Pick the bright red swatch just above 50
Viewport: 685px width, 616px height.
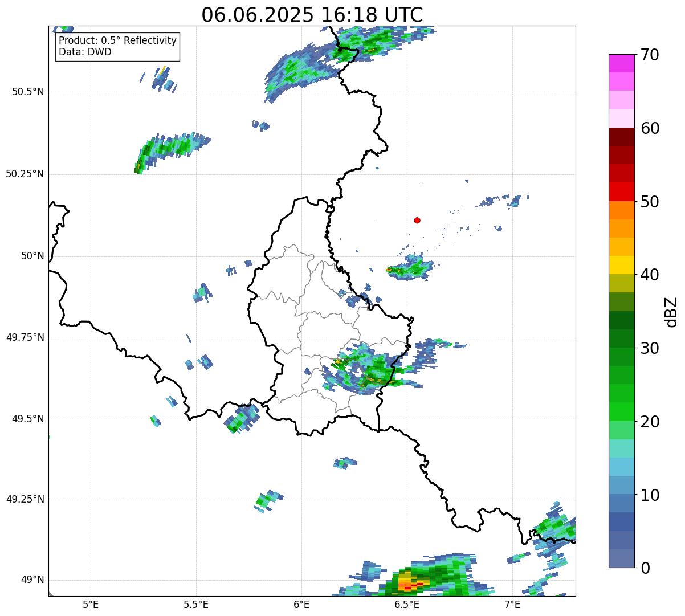pyautogui.click(x=622, y=191)
